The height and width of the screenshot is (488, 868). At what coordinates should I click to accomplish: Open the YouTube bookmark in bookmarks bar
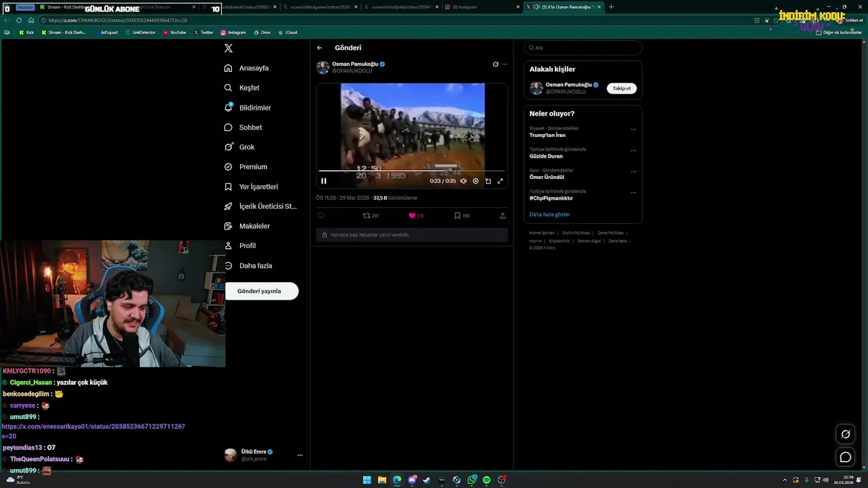click(174, 33)
